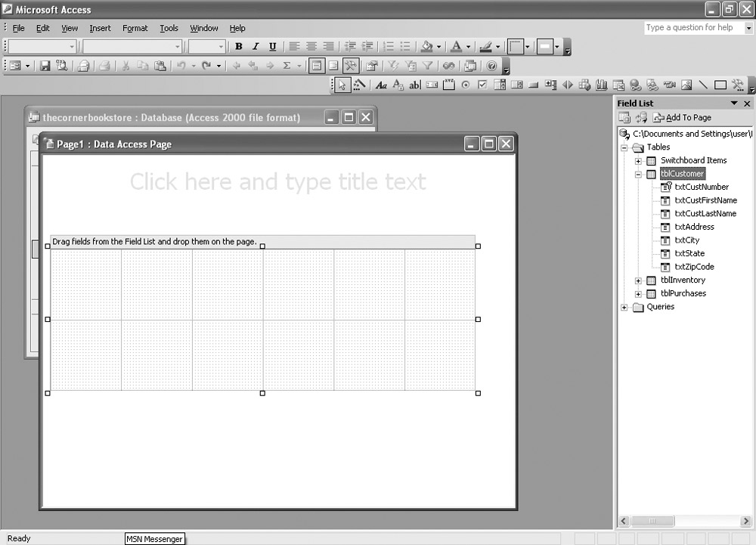
Task: Click the Properties icon in toolbar
Action: (372, 66)
